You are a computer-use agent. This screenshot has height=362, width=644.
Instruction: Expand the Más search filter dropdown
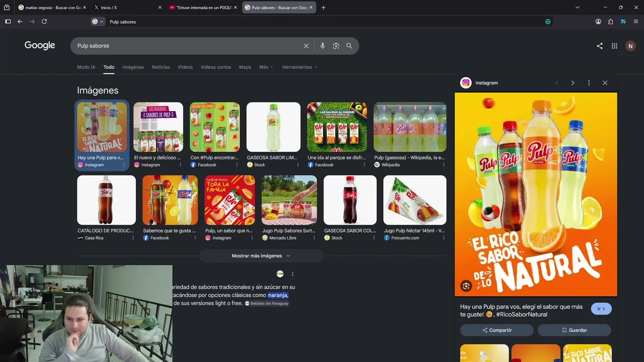(266, 67)
